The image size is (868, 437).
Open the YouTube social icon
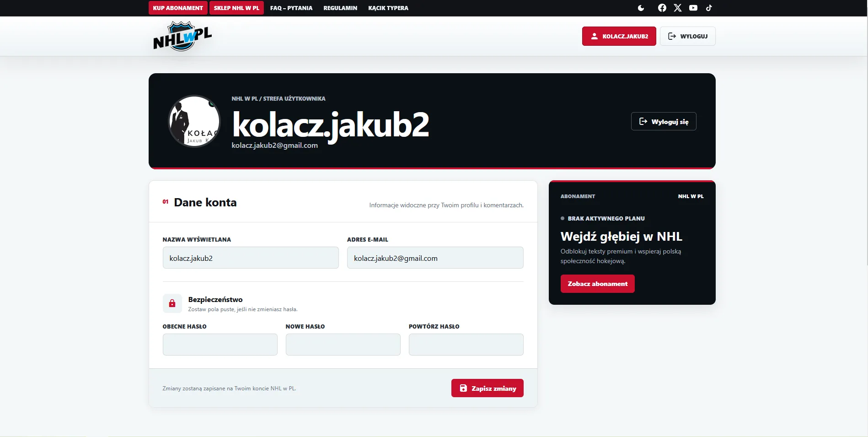click(x=693, y=8)
